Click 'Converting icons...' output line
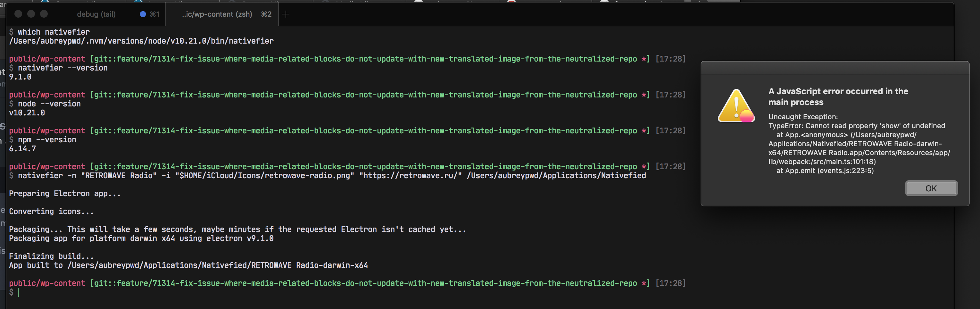Image resolution: width=980 pixels, height=309 pixels. tap(51, 212)
